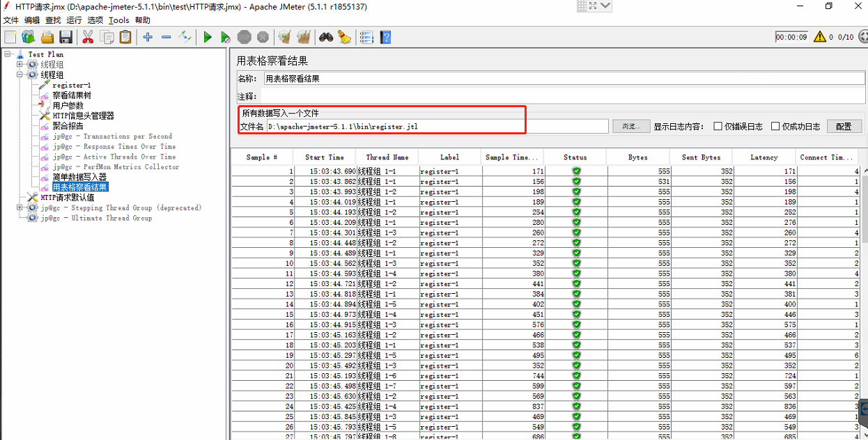Click the Paste toolbar icon
The image size is (868, 440).
[125, 38]
